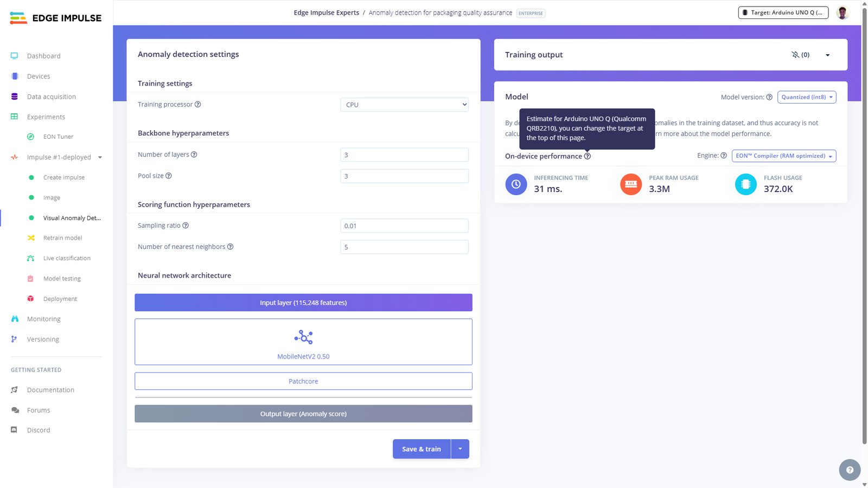This screenshot has width=868, height=488.
Task: Click the MobileNetV2 network icon
Action: pyautogui.click(x=303, y=337)
